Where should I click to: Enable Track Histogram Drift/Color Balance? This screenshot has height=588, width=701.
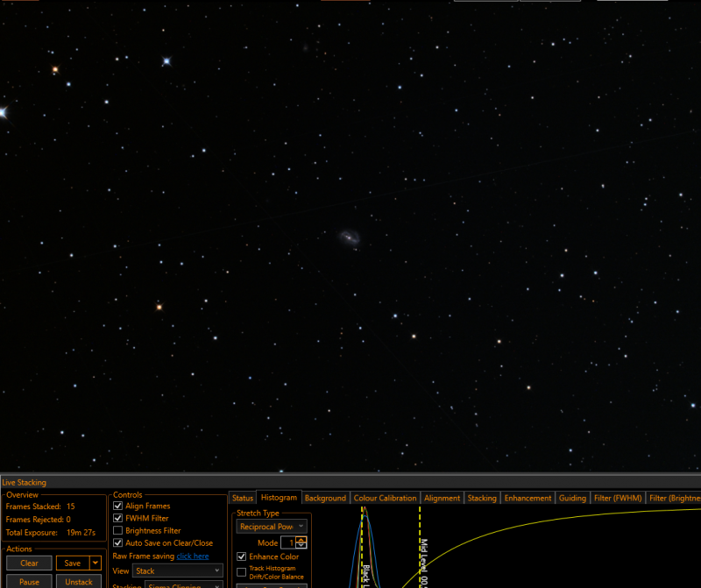pyautogui.click(x=242, y=572)
